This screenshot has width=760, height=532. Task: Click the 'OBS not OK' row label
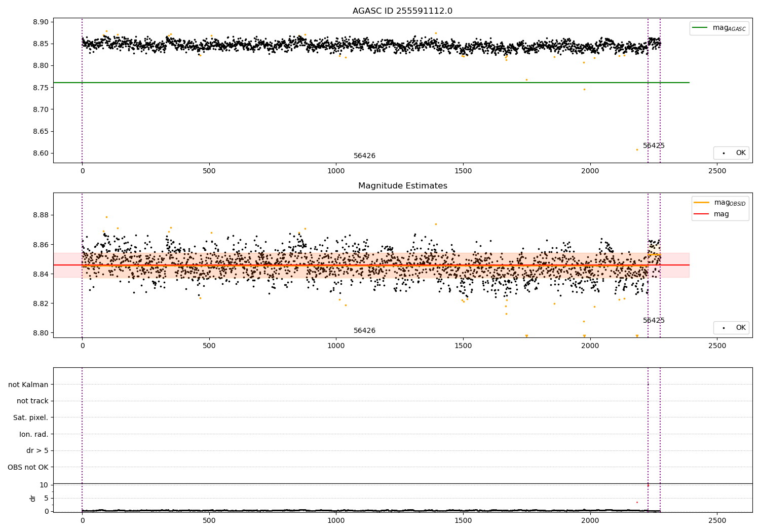click(x=28, y=467)
